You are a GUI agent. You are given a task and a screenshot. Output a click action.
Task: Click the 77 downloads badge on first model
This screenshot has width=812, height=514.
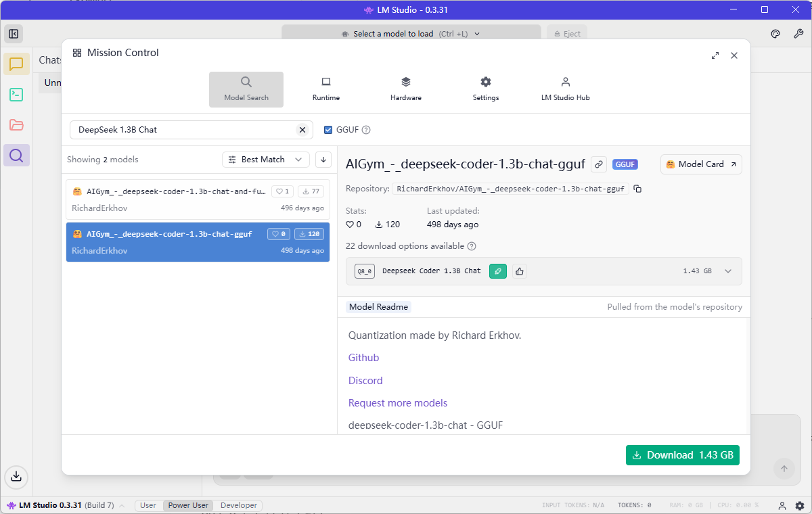311,191
